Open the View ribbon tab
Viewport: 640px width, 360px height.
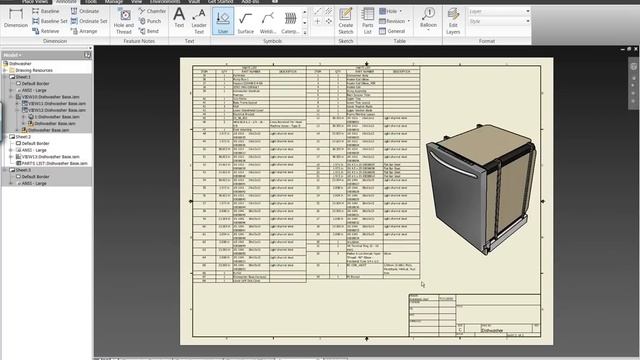pos(136,2)
